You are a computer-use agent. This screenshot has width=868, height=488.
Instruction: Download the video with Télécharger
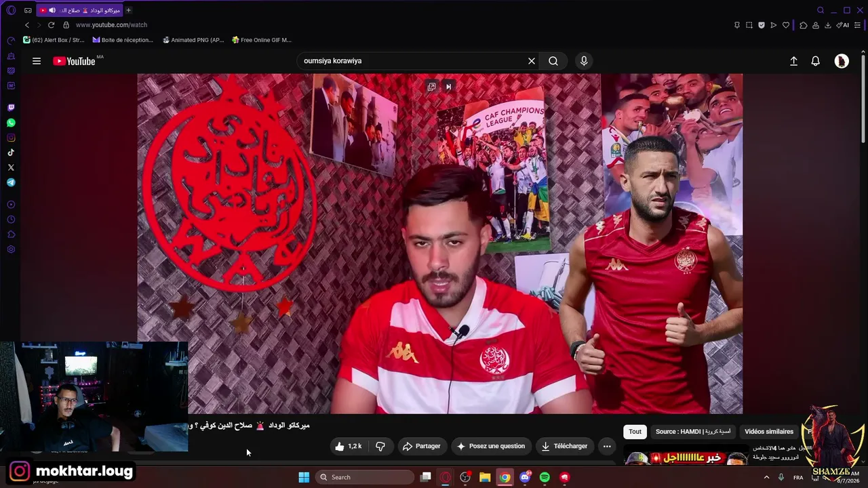[x=564, y=446]
